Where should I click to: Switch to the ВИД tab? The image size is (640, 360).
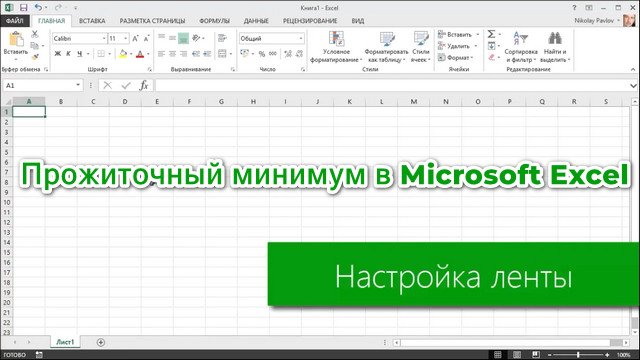tap(358, 21)
